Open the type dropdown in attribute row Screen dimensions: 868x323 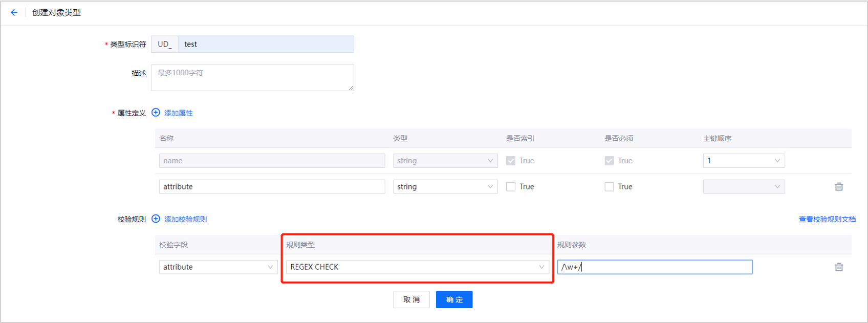(445, 187)
